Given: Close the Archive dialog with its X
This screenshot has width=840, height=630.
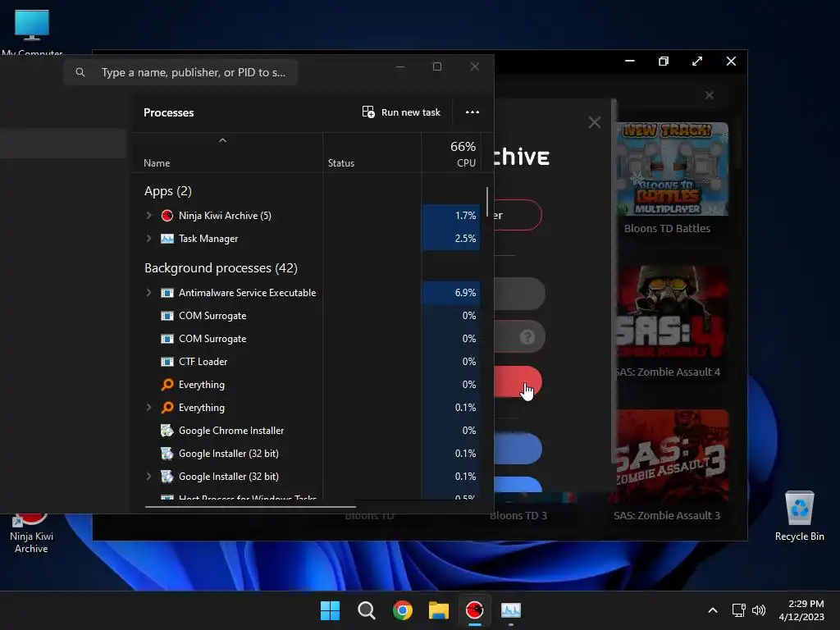Looking at the screenshot, I should tap(594, 122).
